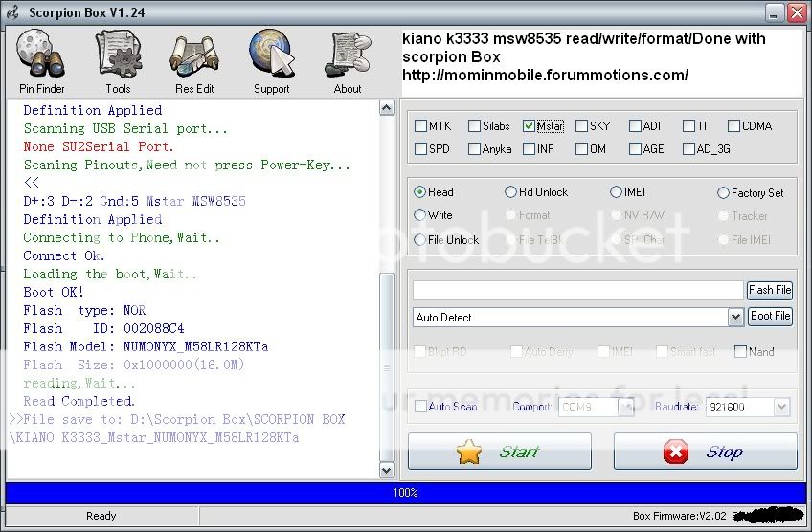Open the About icon
This screenshot has height=532, width=812.
348,62
